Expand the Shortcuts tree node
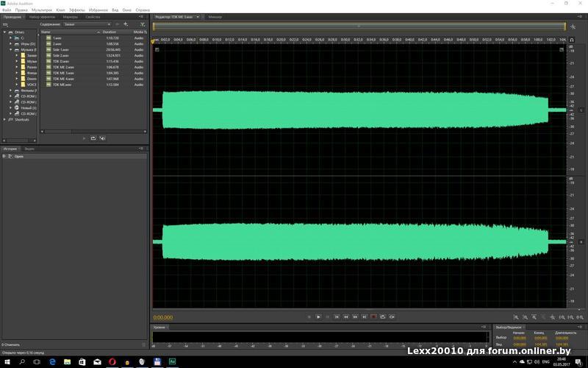Image resolution: width=588 pixels, height=368 pixels. point(5,119)
